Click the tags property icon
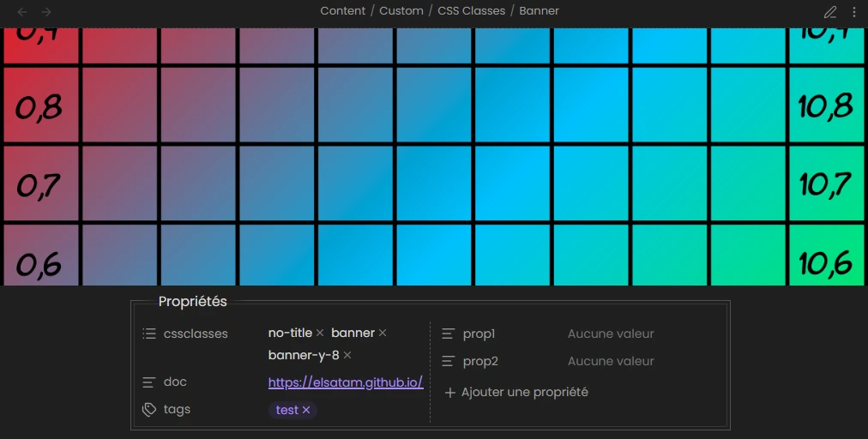The height and width of the screenshot is (439, 868). [x=149, y=410]
